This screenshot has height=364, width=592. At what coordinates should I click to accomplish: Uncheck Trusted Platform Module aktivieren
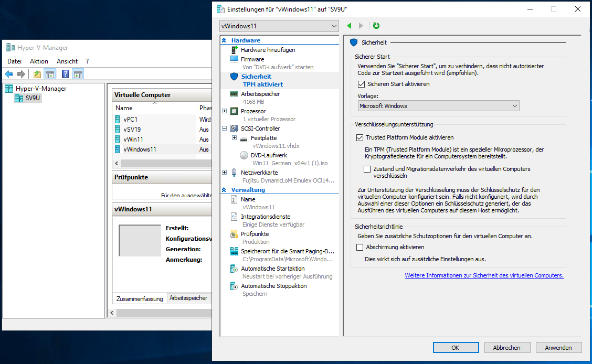tap(360, 137)
